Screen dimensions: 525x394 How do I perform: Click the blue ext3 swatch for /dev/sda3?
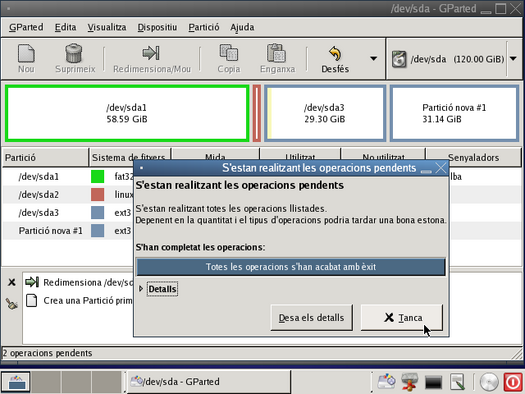pyautogui.click(x=97, y=213)
